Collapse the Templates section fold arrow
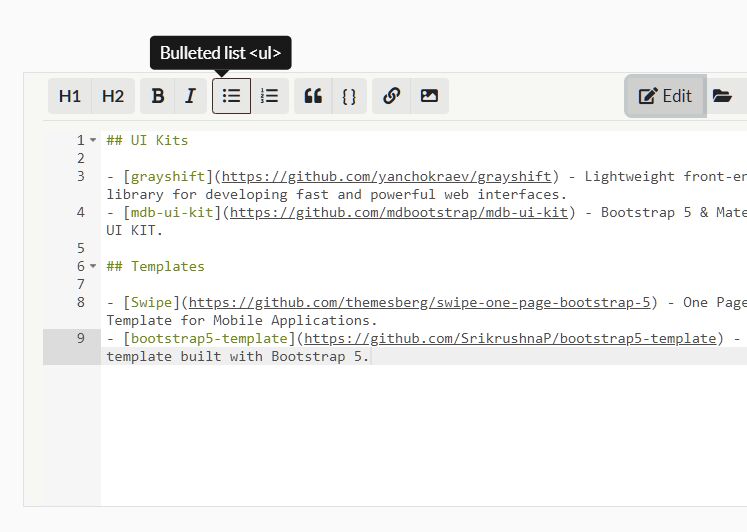747x532 pixels. [93, 267]
